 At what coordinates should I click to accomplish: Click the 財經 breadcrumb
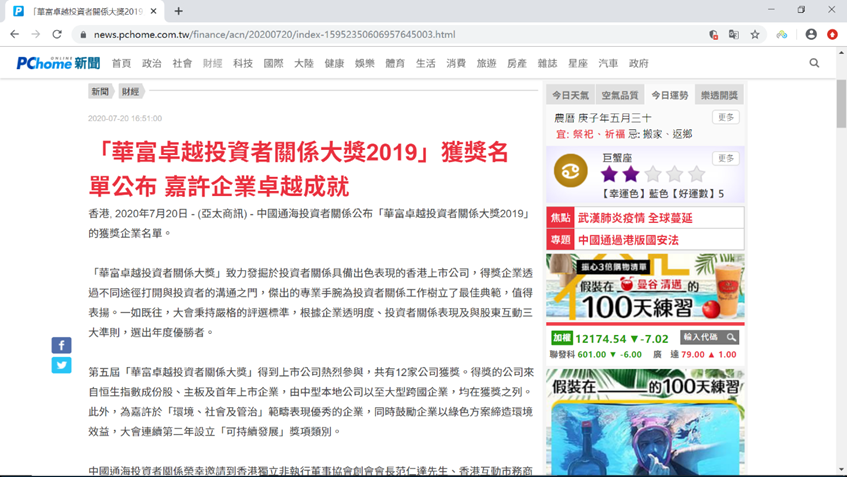[130, 91]
